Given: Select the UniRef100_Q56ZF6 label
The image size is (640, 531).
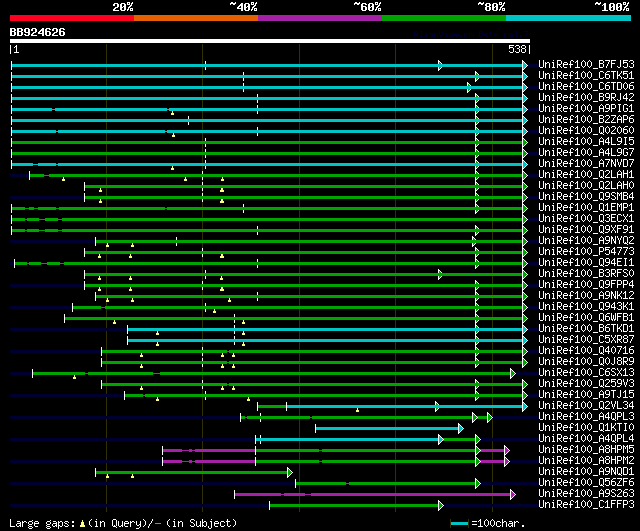Looking at the screenshot, I should point(586,483).
